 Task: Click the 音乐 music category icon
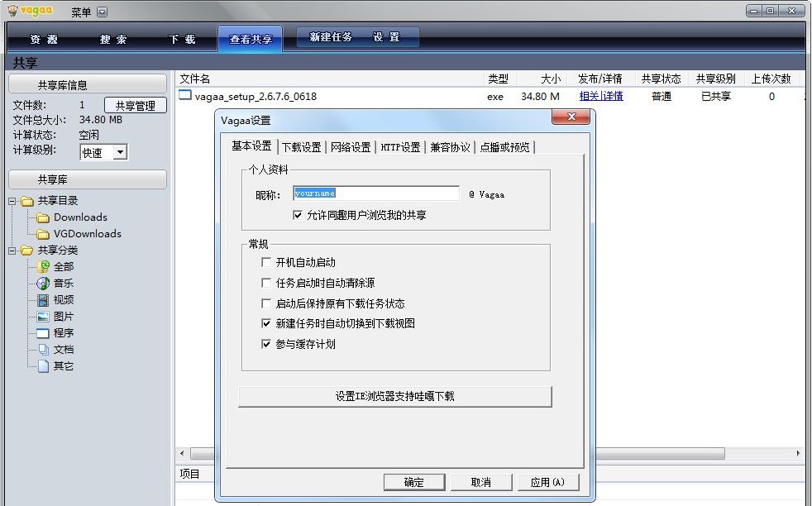tap(43, 284)
